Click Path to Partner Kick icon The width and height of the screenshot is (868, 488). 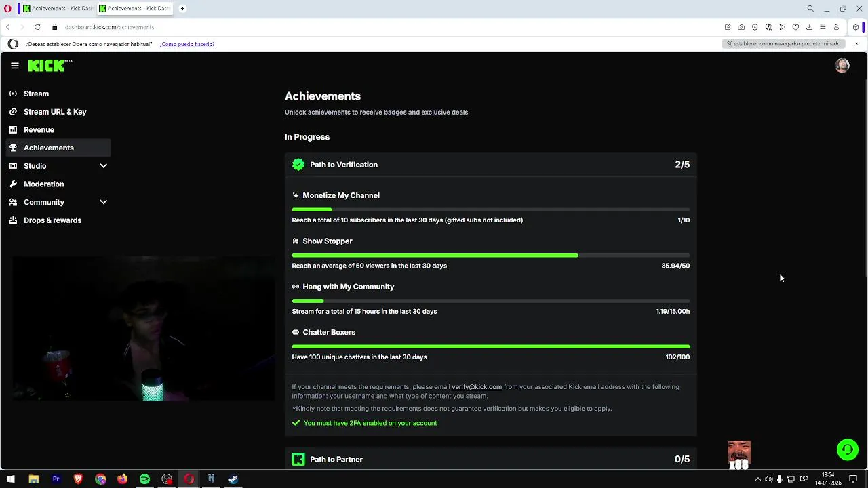(298, 460)
